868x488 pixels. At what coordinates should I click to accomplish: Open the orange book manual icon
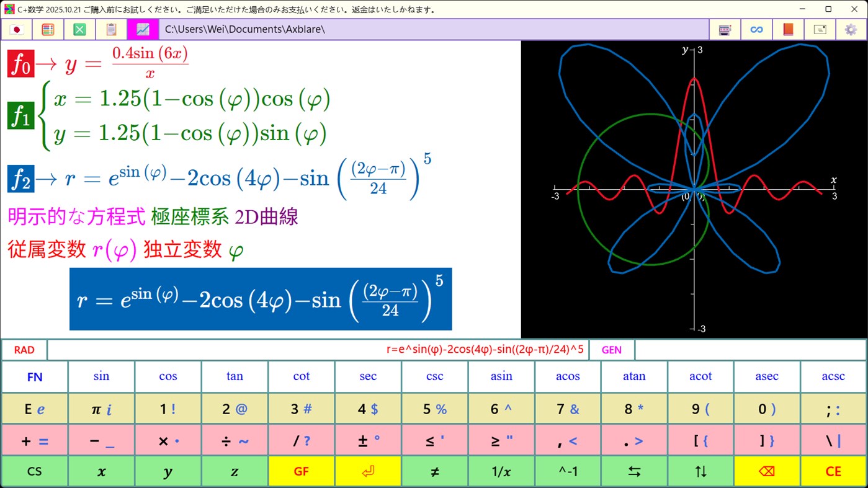tap(788, 29)
